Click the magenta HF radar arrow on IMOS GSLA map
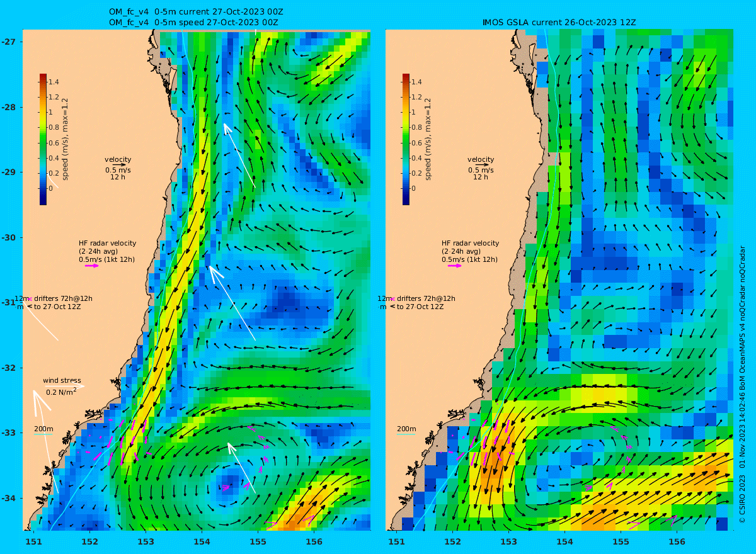This screenshot has width=756, height=554. (455, 266)
